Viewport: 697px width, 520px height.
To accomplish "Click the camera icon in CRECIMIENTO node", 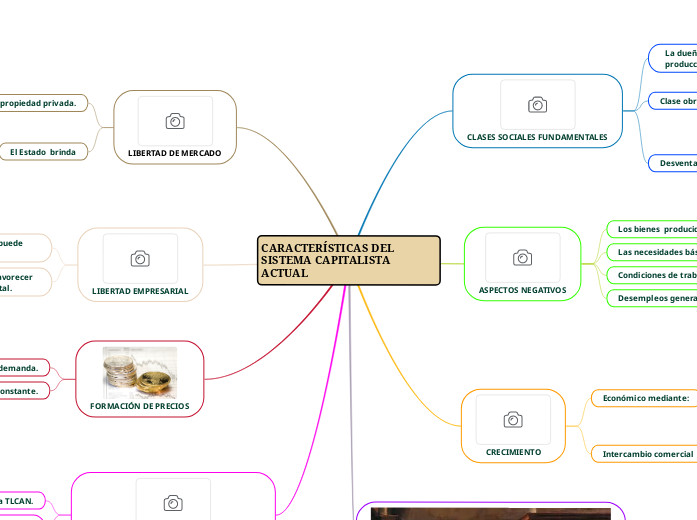I will click(513, 420).
